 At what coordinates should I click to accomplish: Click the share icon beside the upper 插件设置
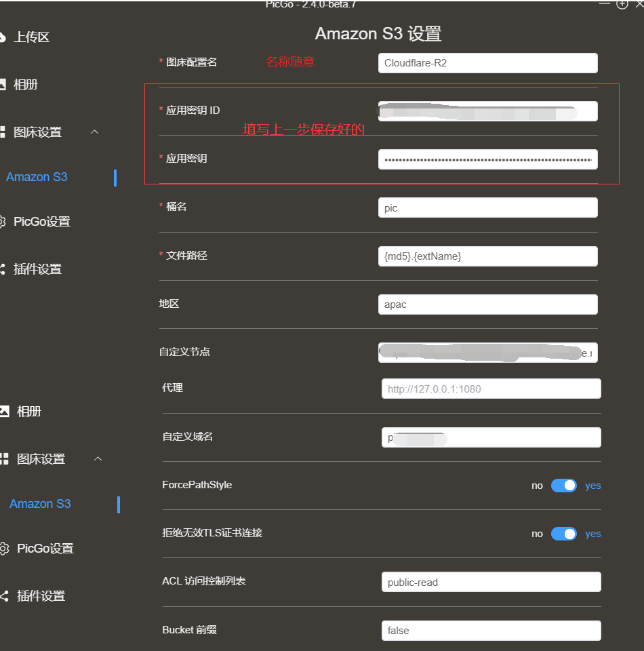[3, 269]
